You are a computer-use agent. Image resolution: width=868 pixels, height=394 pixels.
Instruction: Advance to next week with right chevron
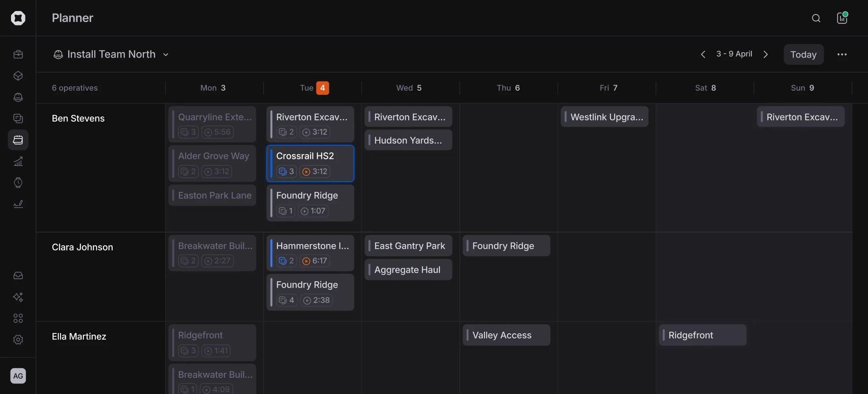(x=766, y=54)
